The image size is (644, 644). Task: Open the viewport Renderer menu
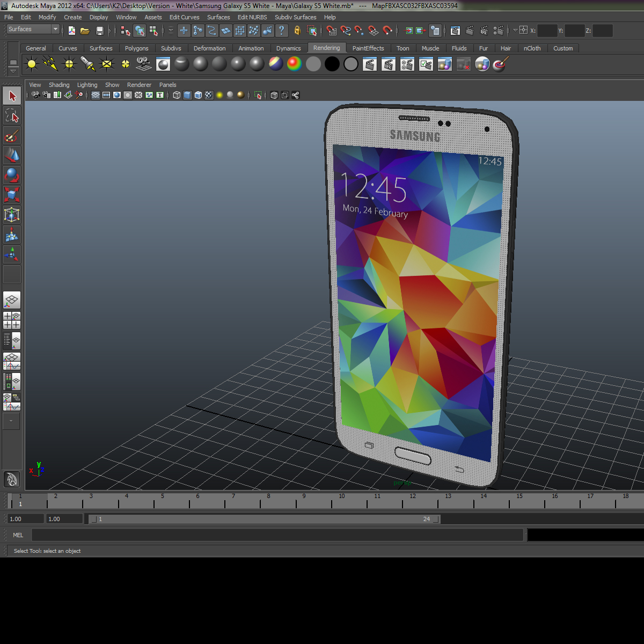(x=139, y=85)
